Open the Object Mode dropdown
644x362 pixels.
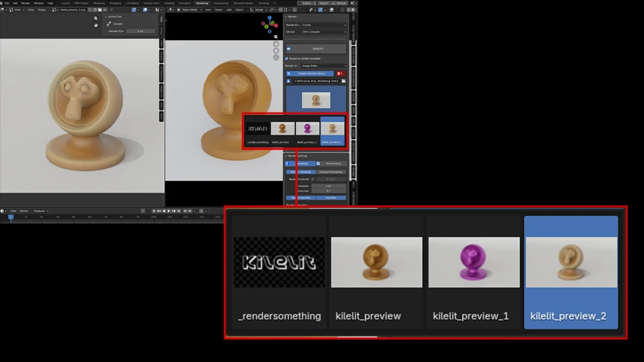[x=190, y=9]
